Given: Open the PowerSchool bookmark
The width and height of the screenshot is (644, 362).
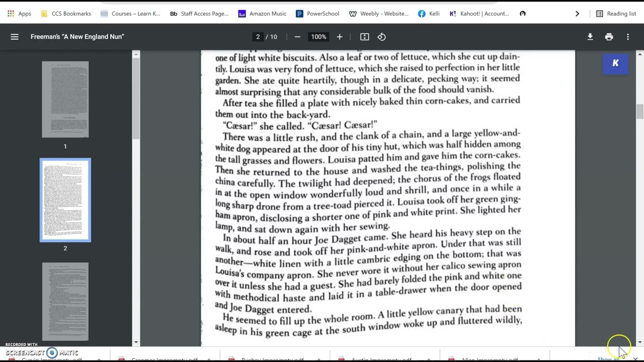Looking at the screenshot, I should [x=317, y=14].
